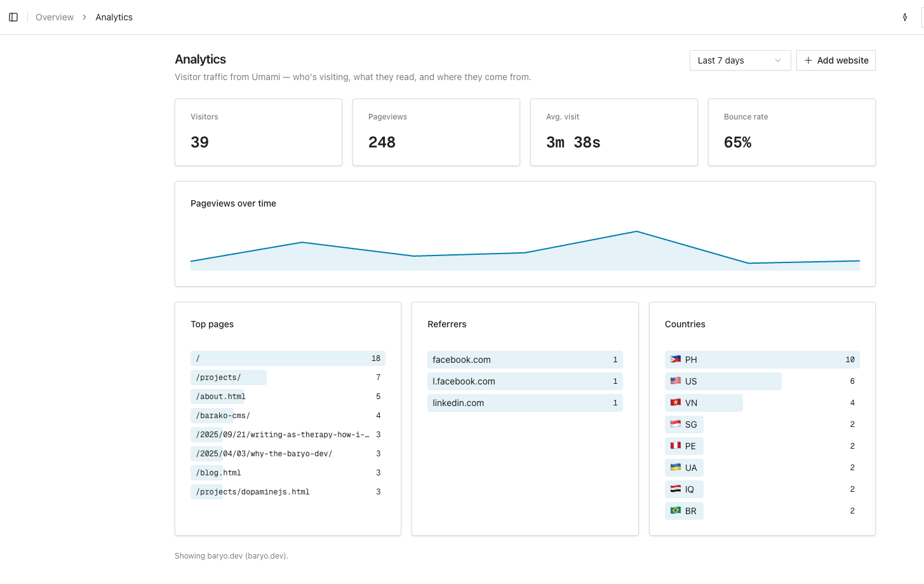Click the count 18 in Top pages
924x584 pixels.
(376, 358)
